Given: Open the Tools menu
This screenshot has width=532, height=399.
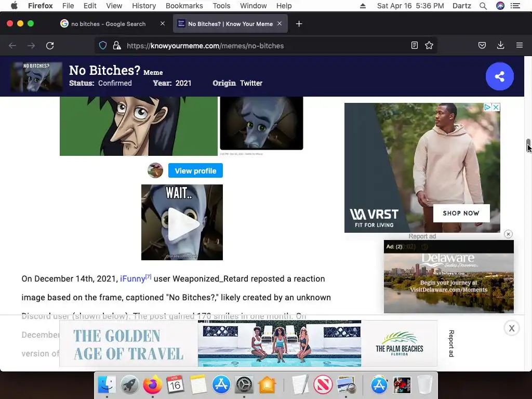Looking at the screenshot, I should [x=221, y=6].
